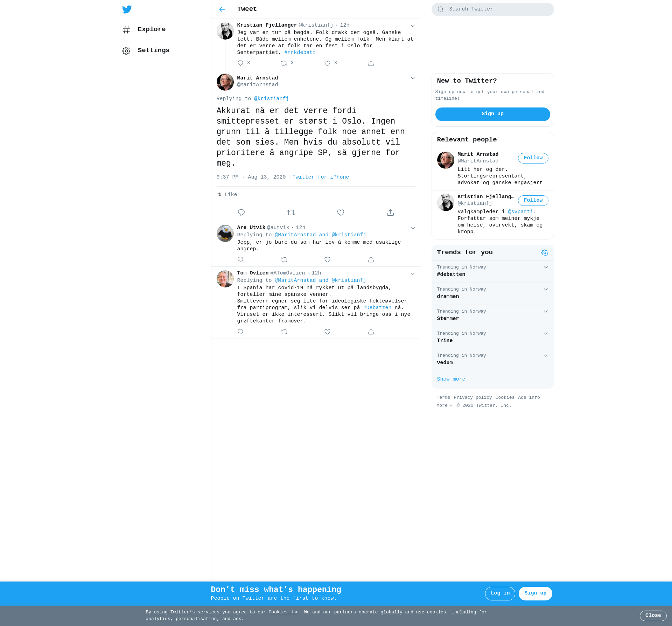Screen dimensions: 672x626
Task: Open Settings from the sidebar
Action: click(153, 50)
